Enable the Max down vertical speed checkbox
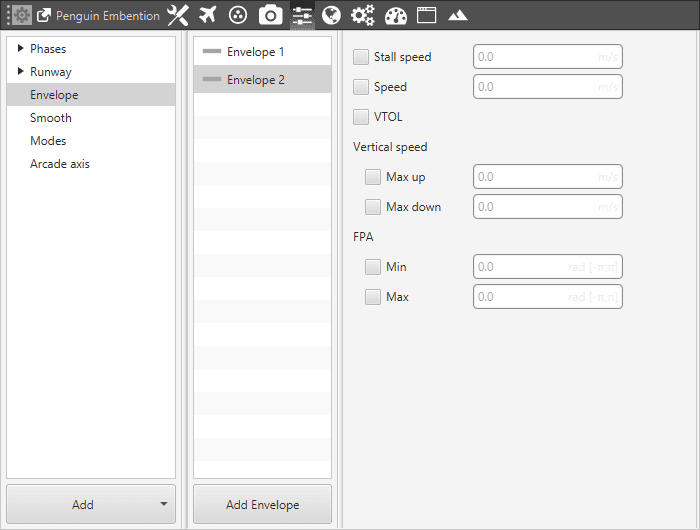This screenshot has height=530, width=700. tap(373, 207)
